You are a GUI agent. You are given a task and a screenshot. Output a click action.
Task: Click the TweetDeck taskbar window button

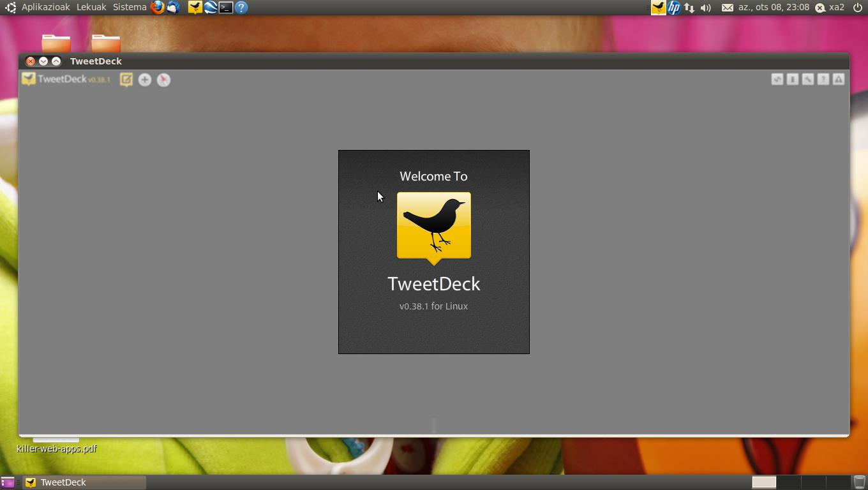(x=84, y=482)
